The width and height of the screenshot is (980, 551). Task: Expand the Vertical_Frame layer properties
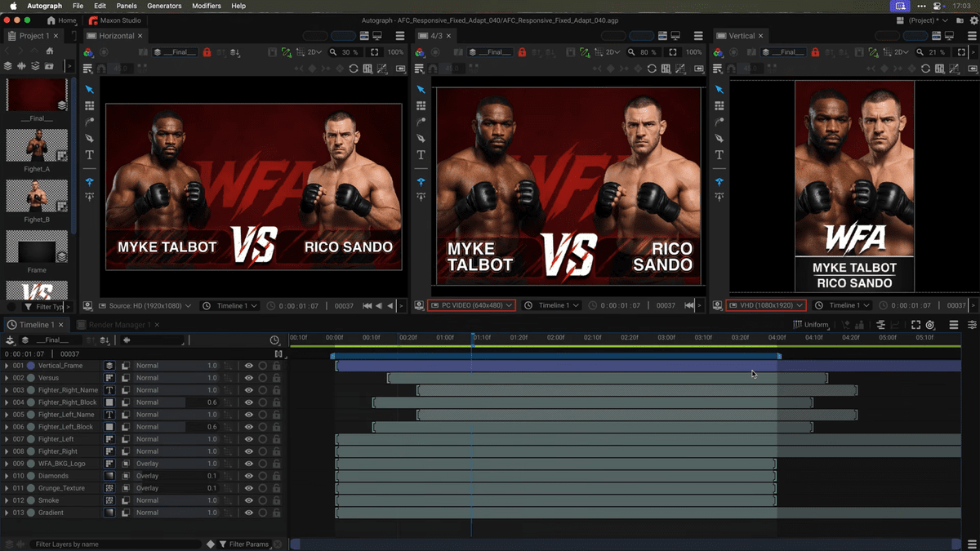point(7,366)
